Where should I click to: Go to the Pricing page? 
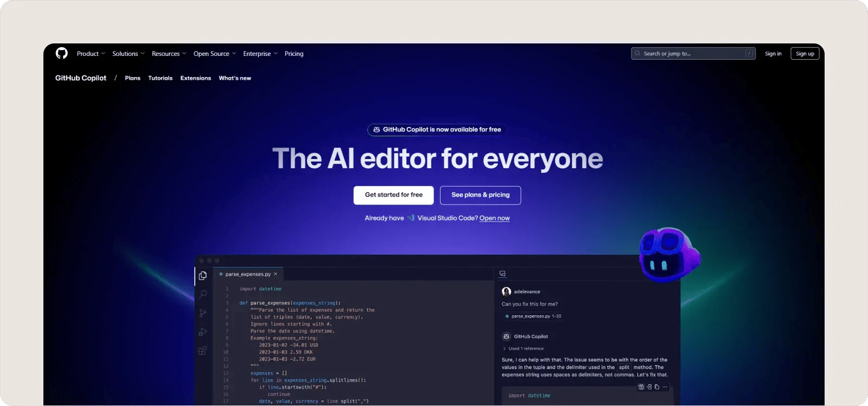click(294, 54)
